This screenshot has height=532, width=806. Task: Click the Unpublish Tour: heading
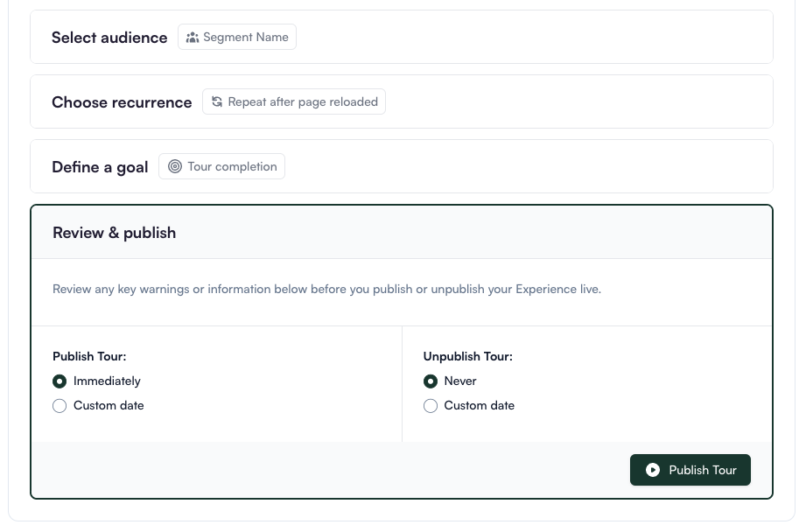click(468, 357)
